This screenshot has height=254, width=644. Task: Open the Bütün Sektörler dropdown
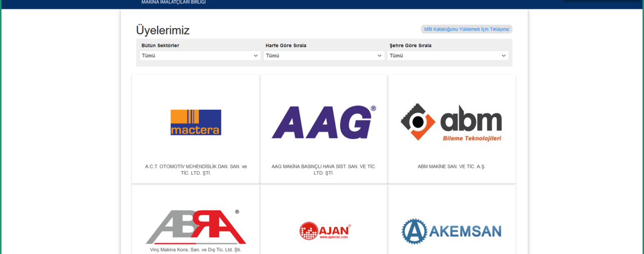coord(200,56)
